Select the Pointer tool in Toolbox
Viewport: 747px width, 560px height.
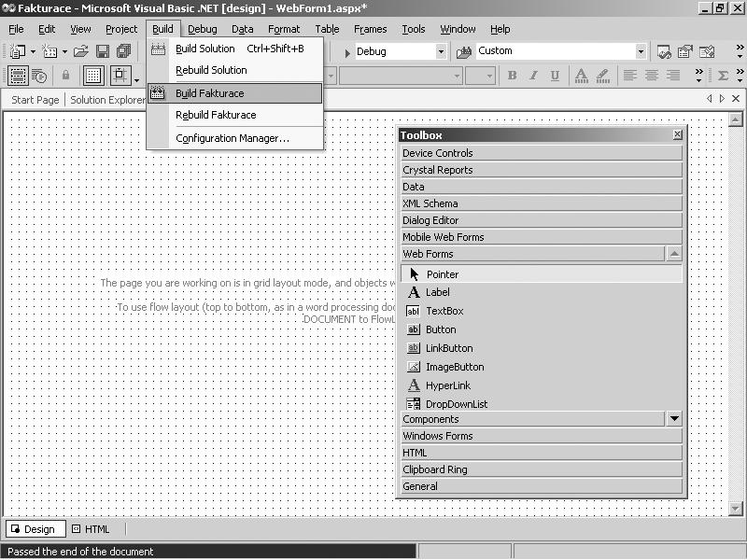coord(543,274)
